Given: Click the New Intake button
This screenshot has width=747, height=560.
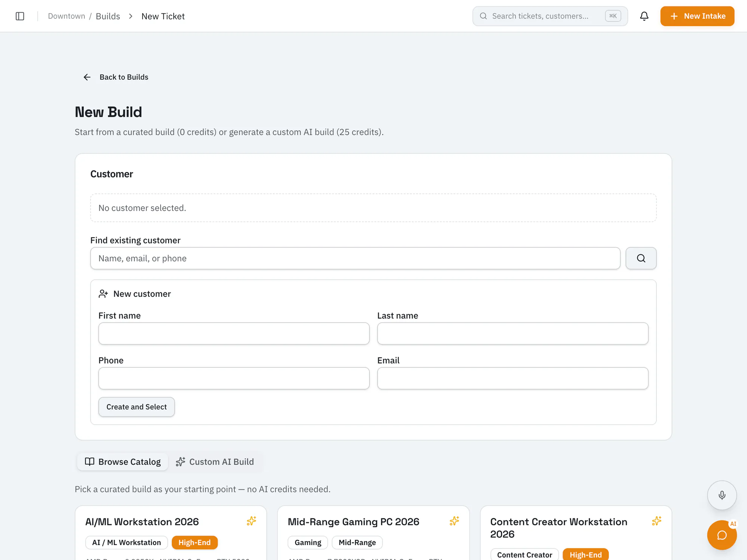Looking at the screenshot, I should [x=697, y=16].
